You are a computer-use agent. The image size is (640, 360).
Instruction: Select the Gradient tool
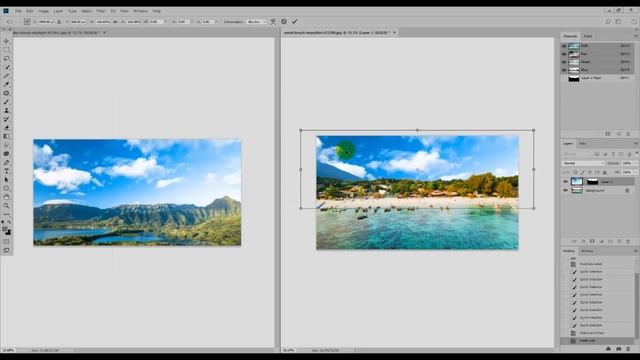6,136
